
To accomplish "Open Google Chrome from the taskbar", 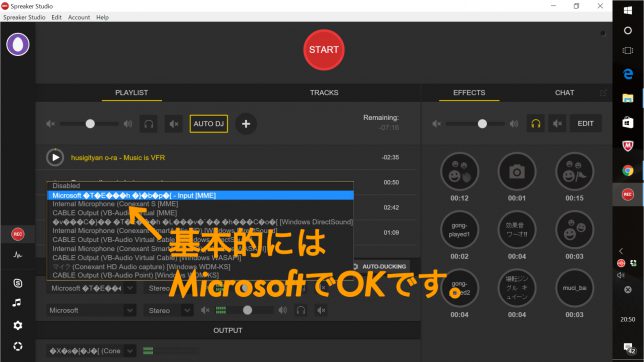I will tap(628, 170).
